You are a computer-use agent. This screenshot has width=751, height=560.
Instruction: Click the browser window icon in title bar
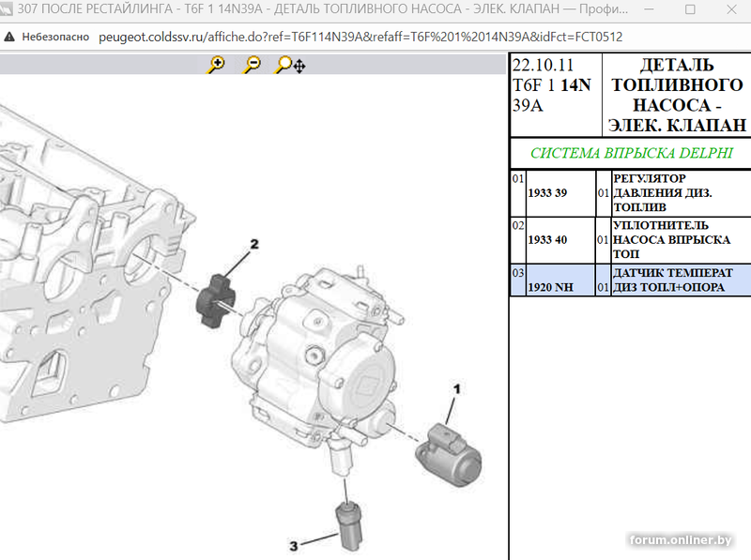click(7, 9)
